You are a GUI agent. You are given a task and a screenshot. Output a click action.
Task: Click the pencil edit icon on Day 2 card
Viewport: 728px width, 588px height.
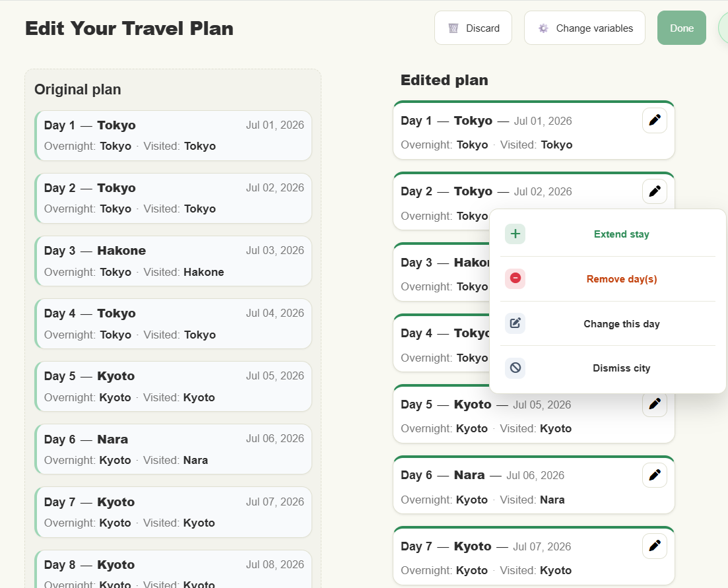654,191
